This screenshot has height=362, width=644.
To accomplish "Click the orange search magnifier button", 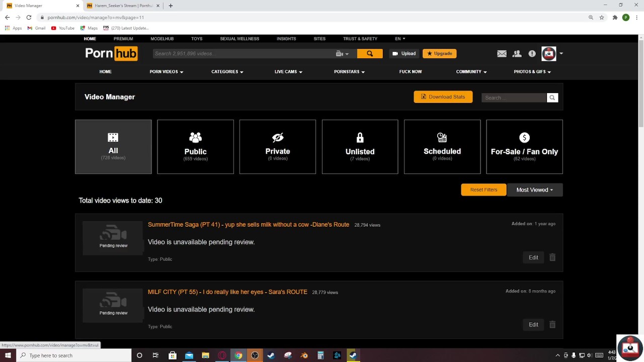I will (x=370, y=53).
